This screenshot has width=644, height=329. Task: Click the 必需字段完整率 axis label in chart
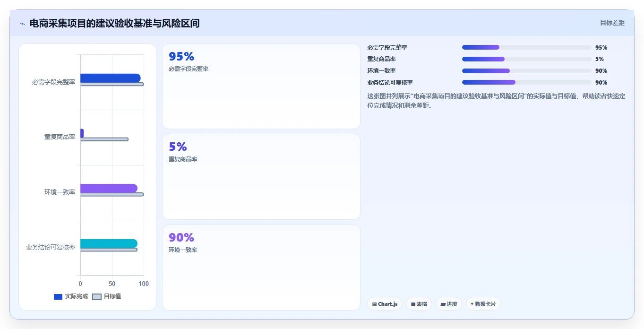[x=53, y=82]
